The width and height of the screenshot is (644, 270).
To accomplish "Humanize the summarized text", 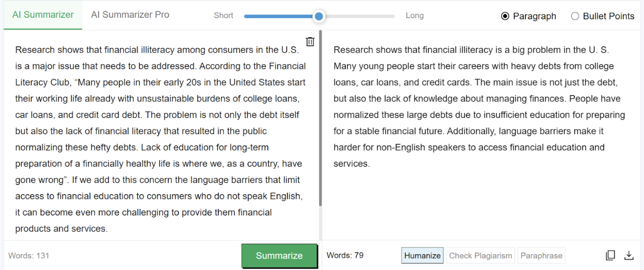I will 422,256.
